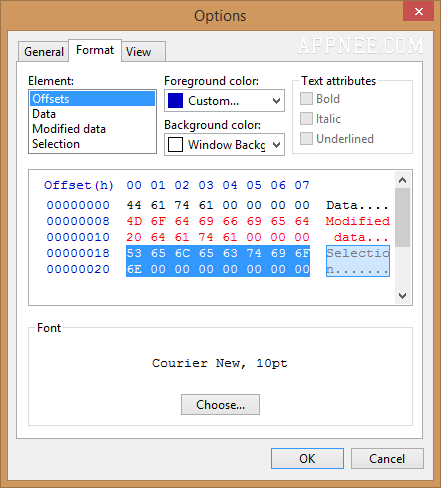Click the hex byte 44 in the first row
441x488 pixels.
(x=134, y=205)
